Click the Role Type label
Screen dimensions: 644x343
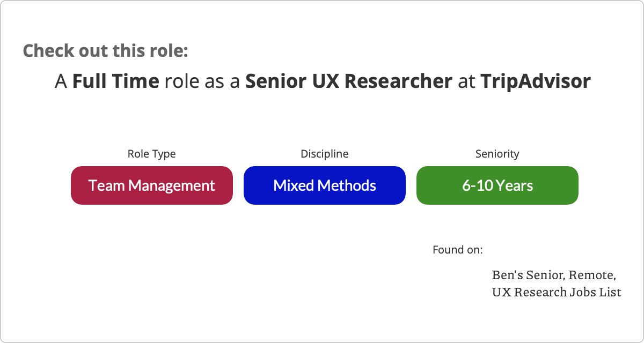[151, 154]
